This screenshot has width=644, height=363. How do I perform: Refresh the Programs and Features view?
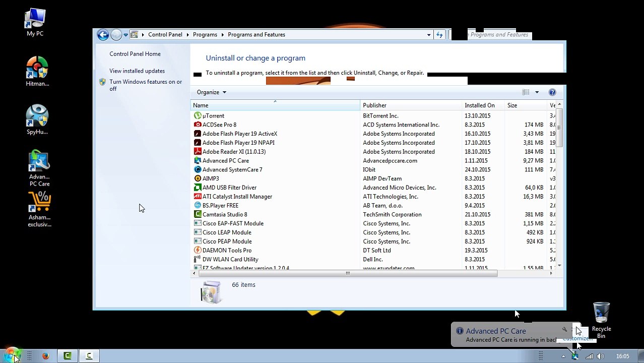click(x=439, y=35)
